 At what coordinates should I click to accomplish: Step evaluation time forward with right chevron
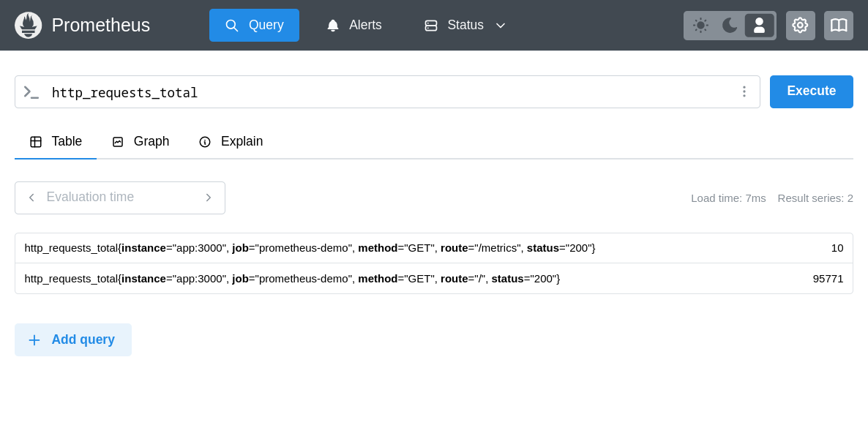point(209,198)
